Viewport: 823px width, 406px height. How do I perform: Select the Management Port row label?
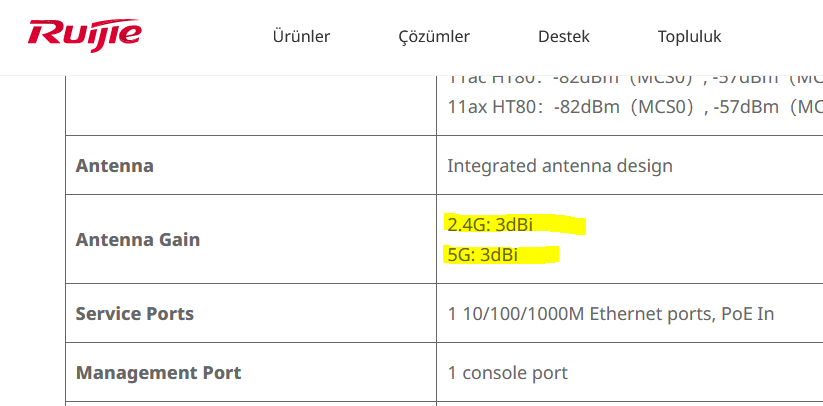[159, 373]
